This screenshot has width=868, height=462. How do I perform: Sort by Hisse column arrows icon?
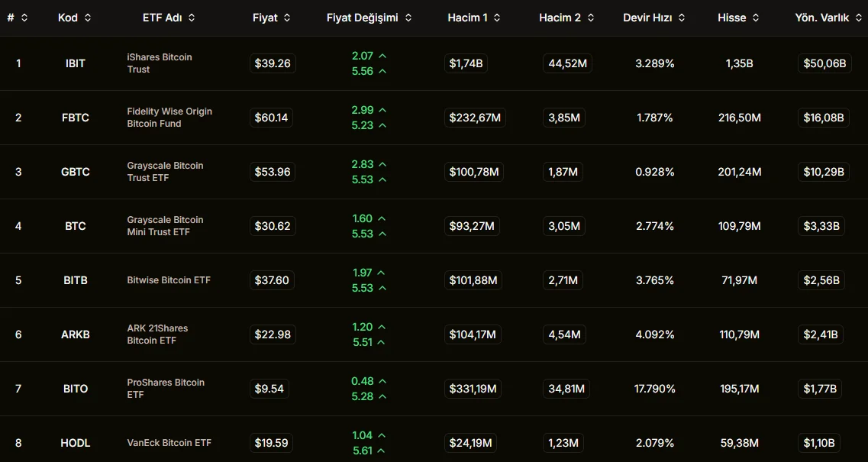point(756,18)
